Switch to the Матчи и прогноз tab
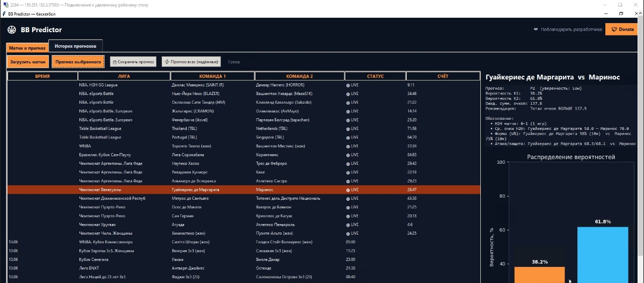Screen dimensions: 644x283 [27, 48]
